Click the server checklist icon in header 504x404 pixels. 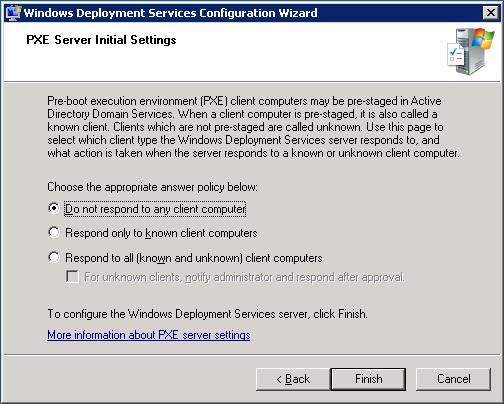(470, 51)
